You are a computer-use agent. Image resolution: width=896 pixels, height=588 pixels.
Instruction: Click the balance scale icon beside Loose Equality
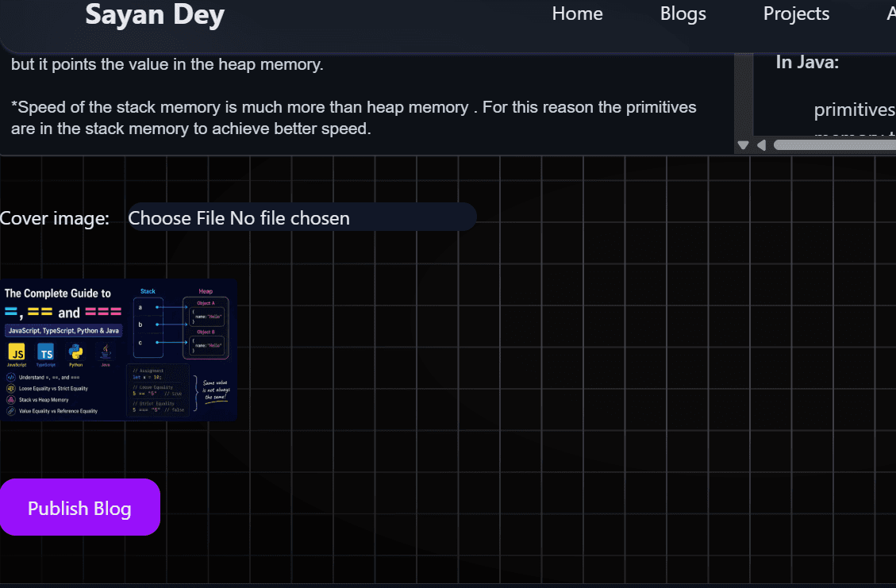11,389
